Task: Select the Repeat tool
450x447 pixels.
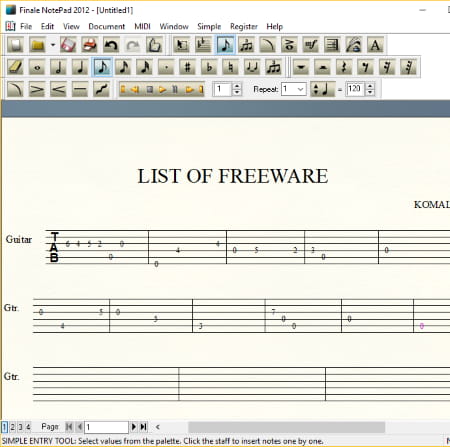Action: 332,45
